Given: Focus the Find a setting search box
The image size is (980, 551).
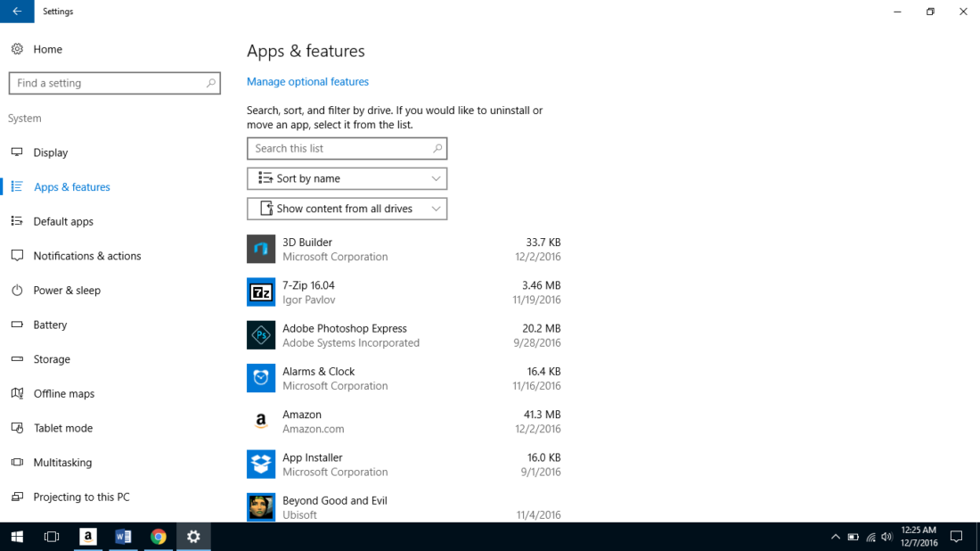Looking at the screenshot, I should (x=107, y=83).
